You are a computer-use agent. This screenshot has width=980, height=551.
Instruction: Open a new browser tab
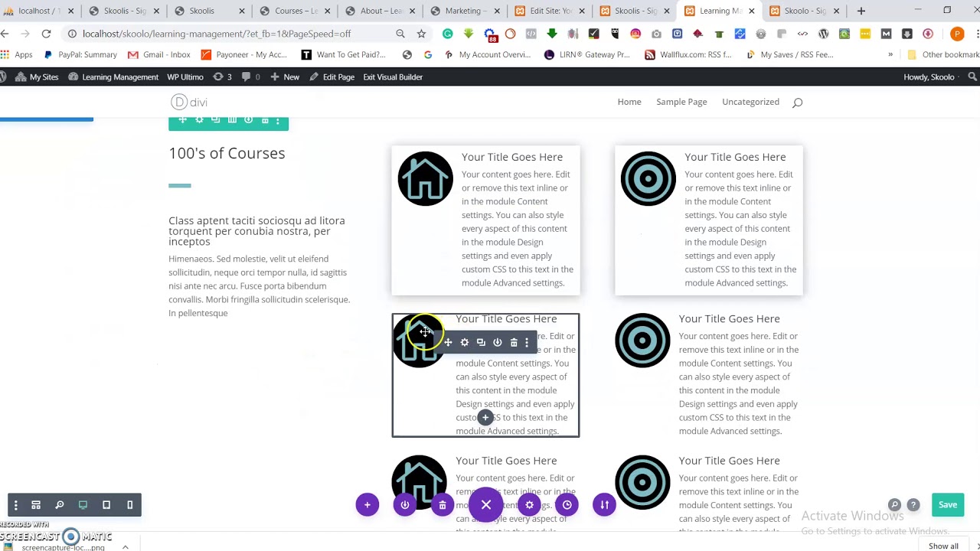(x=861, y=11)
